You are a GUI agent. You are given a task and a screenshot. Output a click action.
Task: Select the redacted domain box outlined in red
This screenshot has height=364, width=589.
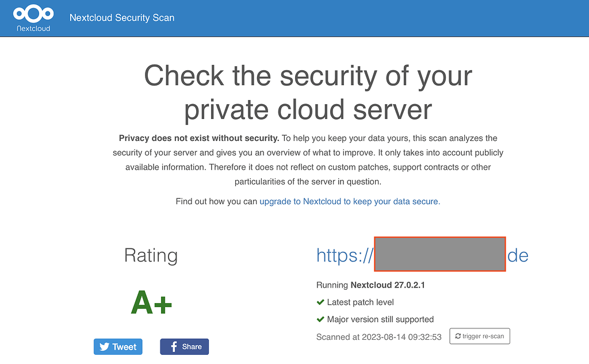click(439, 254)
